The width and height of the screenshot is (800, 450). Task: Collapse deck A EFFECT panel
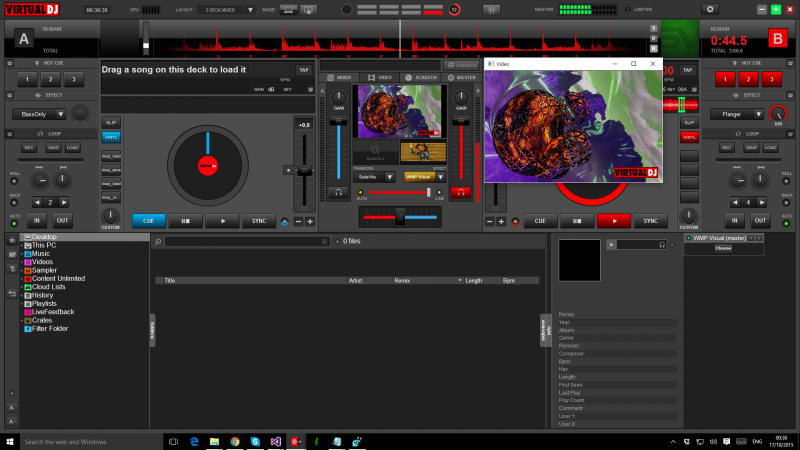(x=10, y=95)
